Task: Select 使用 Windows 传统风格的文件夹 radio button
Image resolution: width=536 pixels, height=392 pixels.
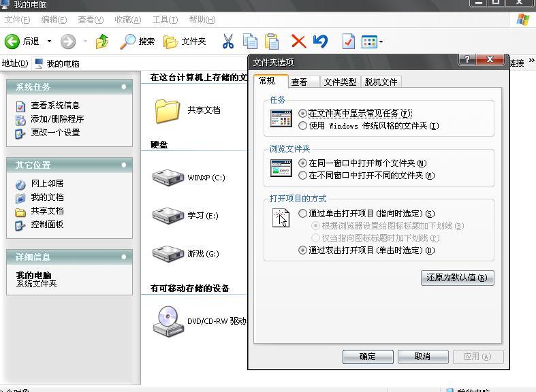Action: click(x=302, y=126)
